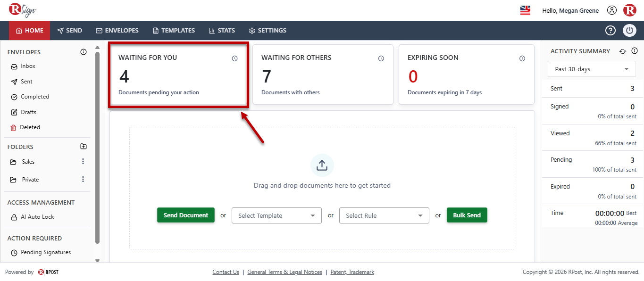Open options menu for Sales folder
Viewport: 644px width, 281px height.
pos(83,162)
